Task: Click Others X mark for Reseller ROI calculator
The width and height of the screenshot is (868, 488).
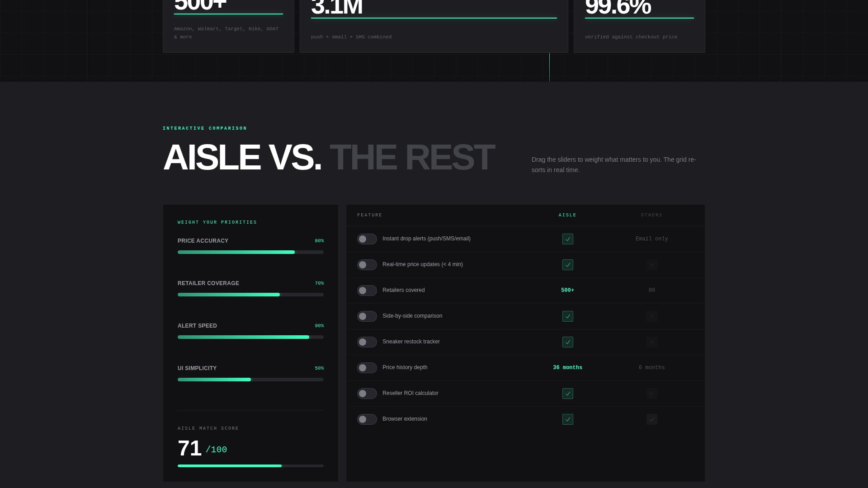Action: (651, 394)
